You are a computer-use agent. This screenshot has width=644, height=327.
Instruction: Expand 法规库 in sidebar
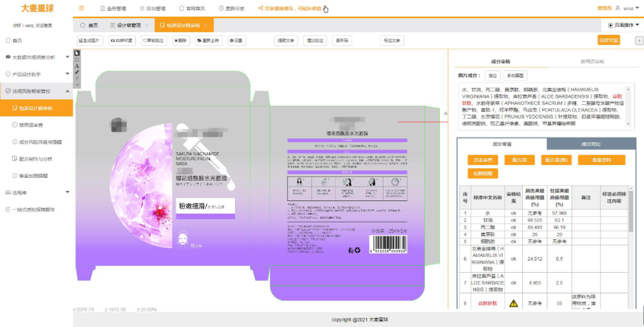tap(36, 192)
